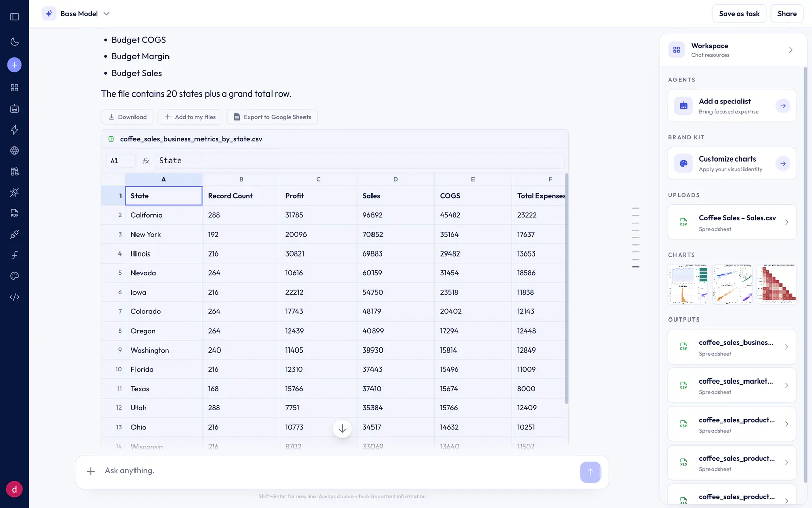812x508 pixels.
Task: Add a specialist agent
Action: coord(732,106)
